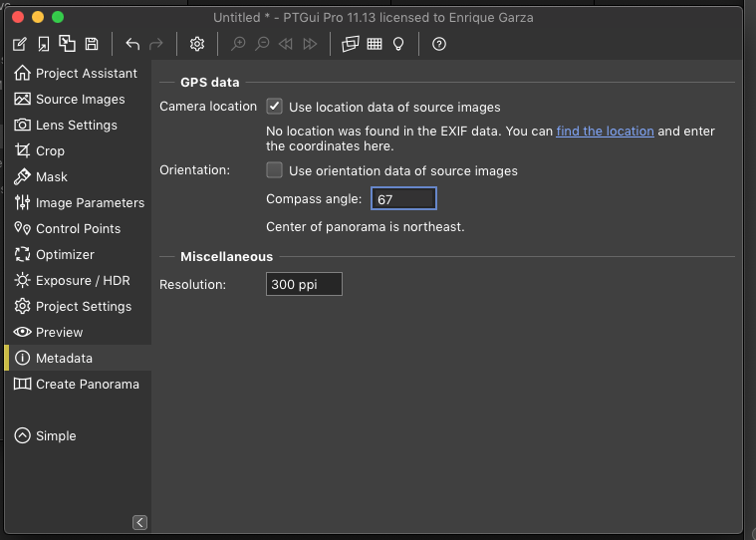This screenshot has height=540, width=756.
Task: Click the lightbulb icon in toolbar
Action: 398,44
